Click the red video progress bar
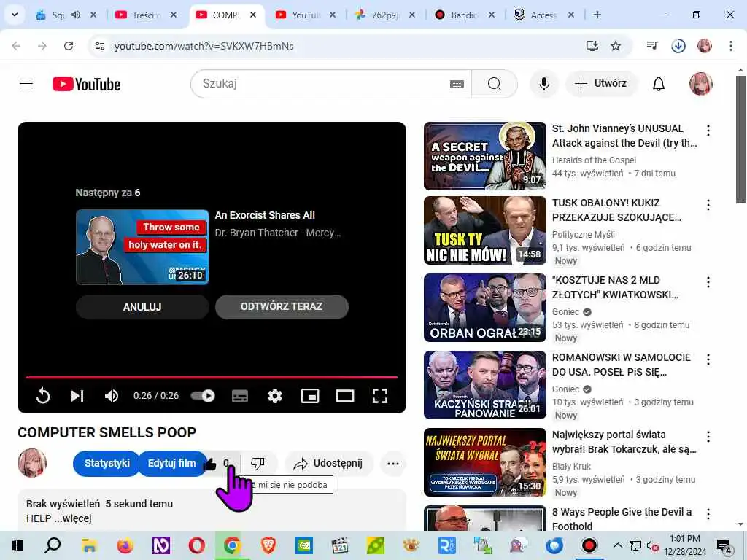747x560 pixels. tap(212, 377)
